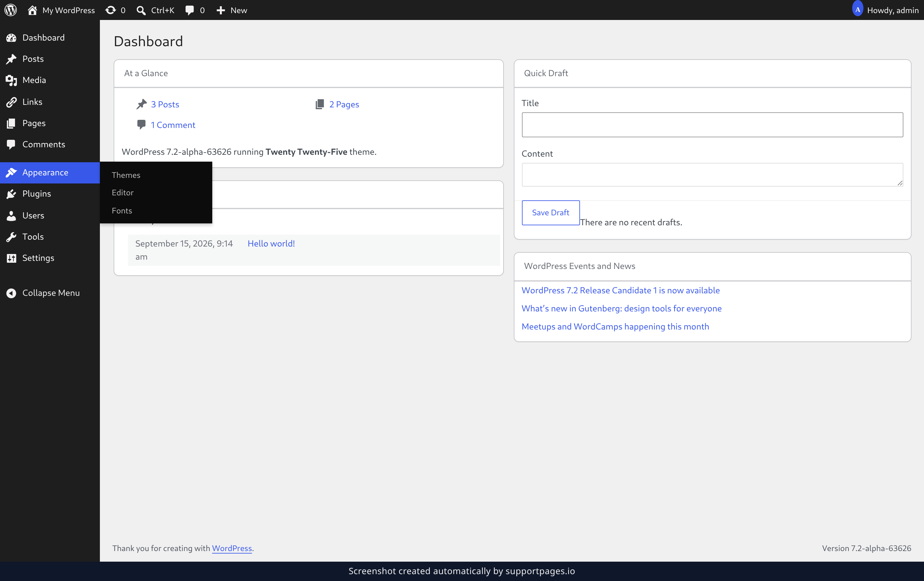Click the Media sidebar icon

tap(12, 80)
